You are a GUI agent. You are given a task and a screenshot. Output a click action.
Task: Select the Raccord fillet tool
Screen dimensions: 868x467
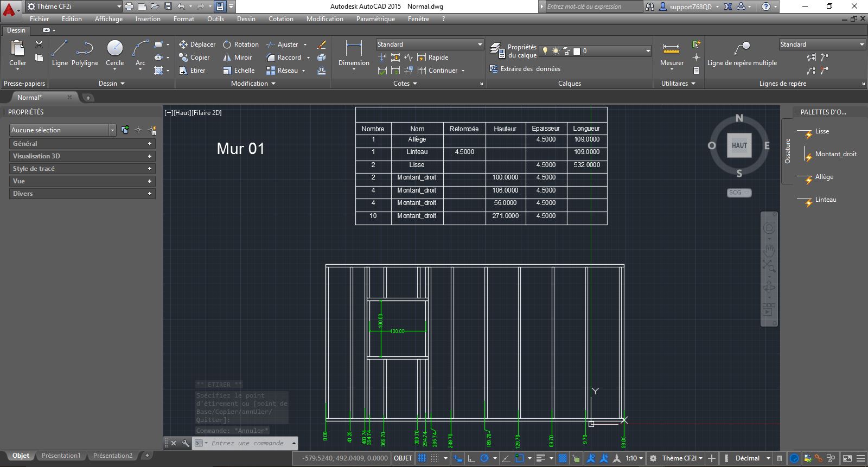pyautogui.click(x=283, y=57)
